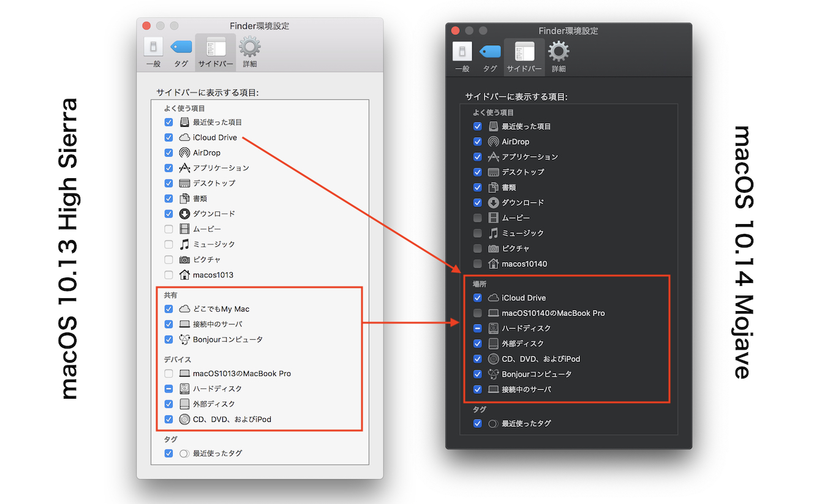The height and width of the screenshot is (504, 833).
Task: Click iCloud Drive cloud icon in dark window
Action: point(493,298)
